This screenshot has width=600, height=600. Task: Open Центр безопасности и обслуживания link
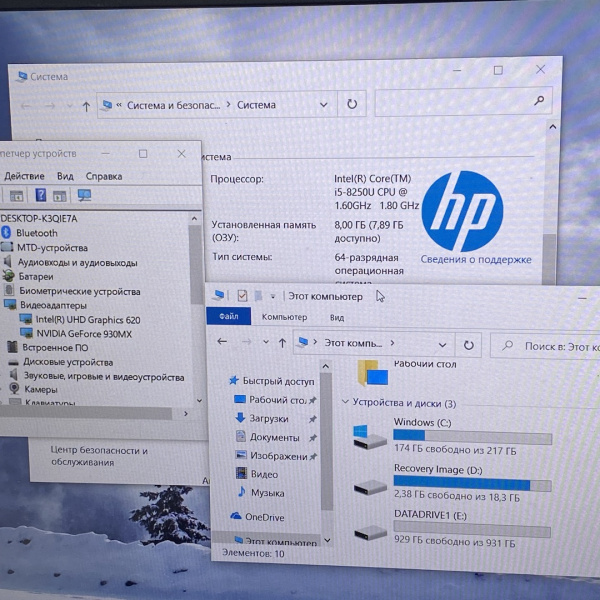click(x=99, y=456)
